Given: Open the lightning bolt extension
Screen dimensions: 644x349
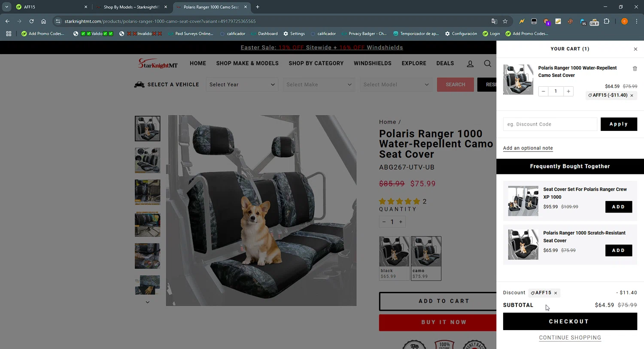Looking at the screenshot, I should (x=522, y=21).
